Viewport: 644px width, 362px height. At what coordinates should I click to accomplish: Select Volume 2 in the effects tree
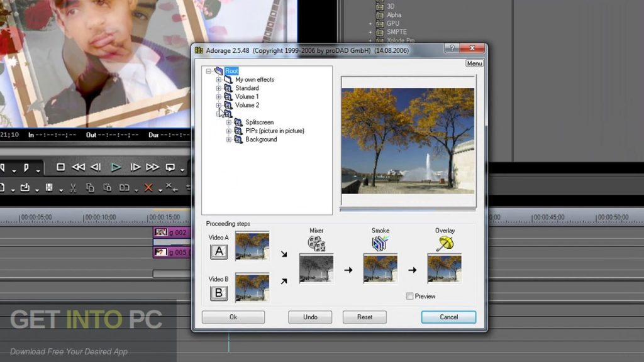[247, 106]
